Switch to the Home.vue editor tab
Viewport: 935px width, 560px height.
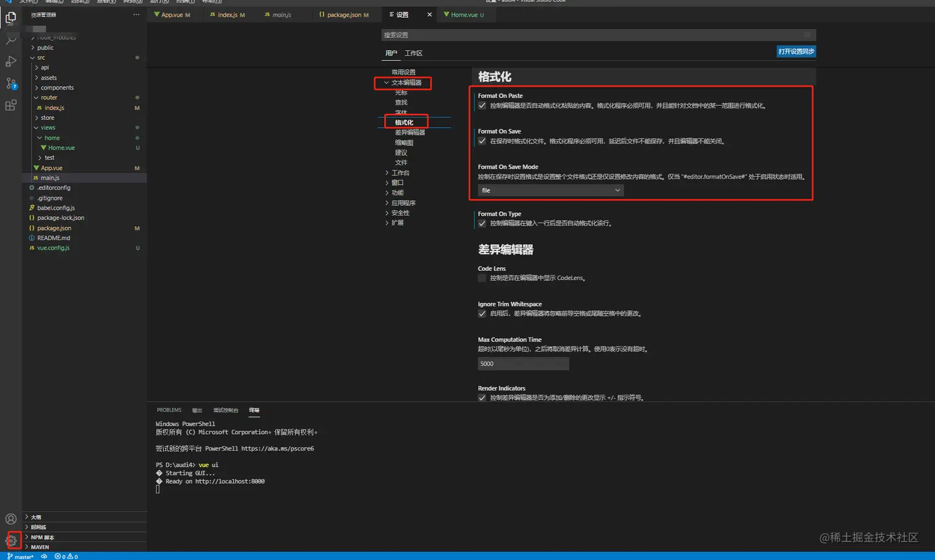click(466, 15)
